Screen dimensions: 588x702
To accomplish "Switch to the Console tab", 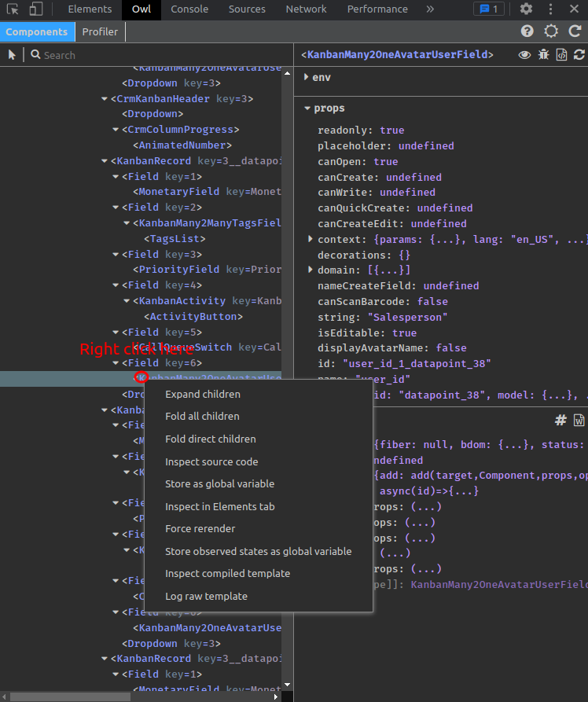I will pos(189,9).
